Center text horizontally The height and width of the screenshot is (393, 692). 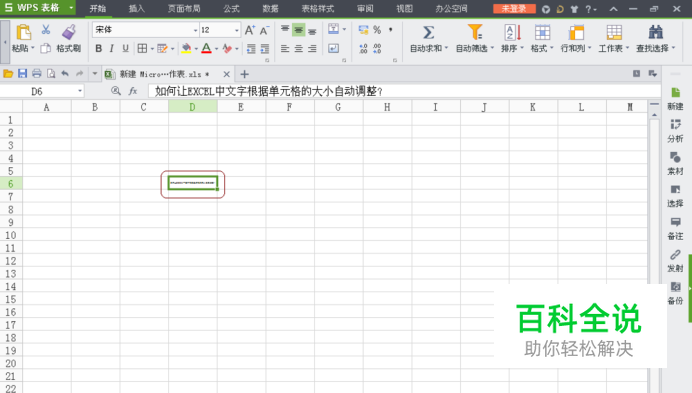299,48
